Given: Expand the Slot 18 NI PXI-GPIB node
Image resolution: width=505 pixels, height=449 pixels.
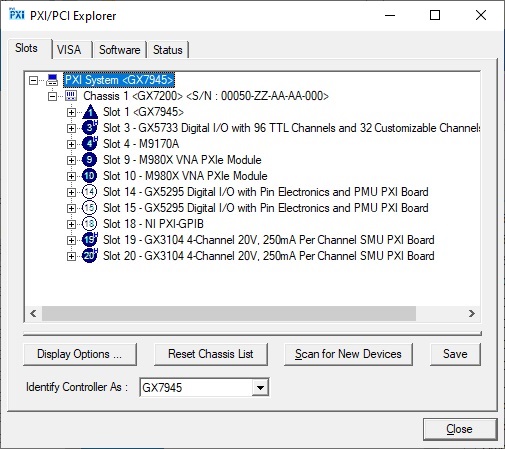Looking at the screenshot, I should (x=71, y=224).
